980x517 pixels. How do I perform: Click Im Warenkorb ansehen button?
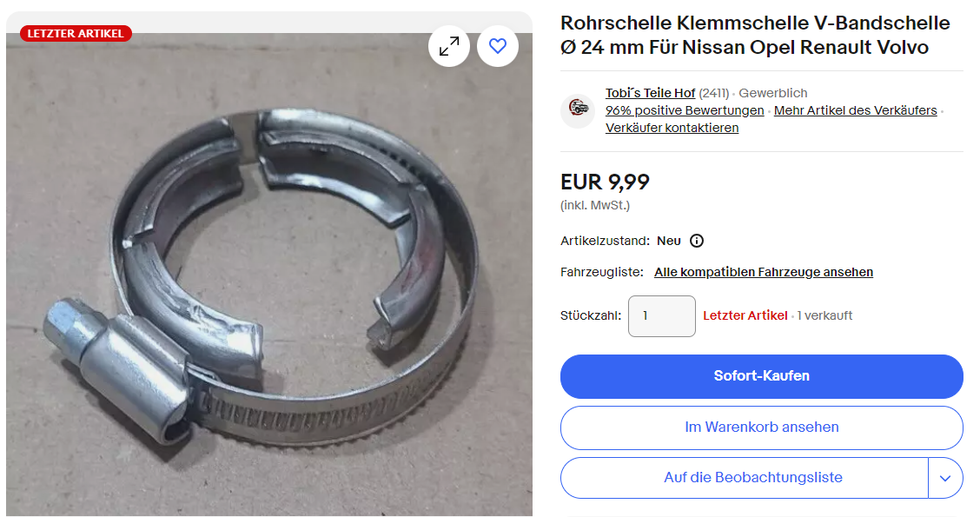point(761,428)
